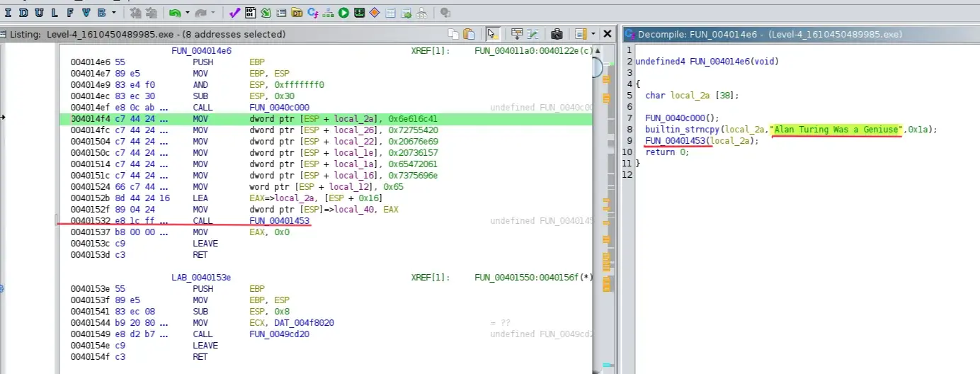Open the Function Graph icon in toolbar
980x374 pixels.
coord(328,13)
